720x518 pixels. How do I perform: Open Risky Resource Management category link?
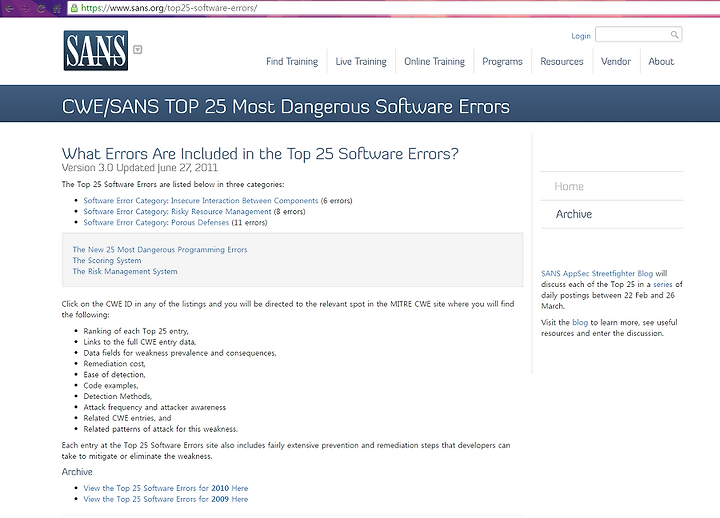pos(177,212)
